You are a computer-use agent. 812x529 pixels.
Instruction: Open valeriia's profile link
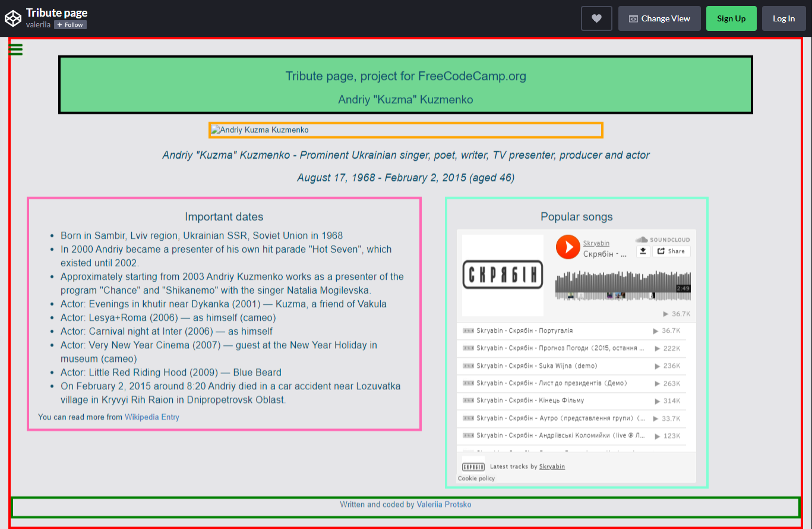point(38,25)
